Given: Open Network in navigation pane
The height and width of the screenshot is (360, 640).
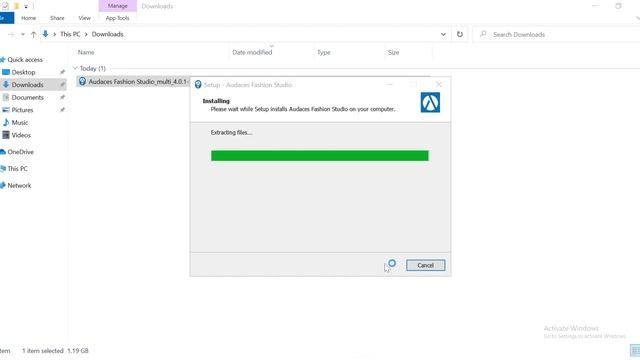Looking at the screenshot, I should pos(19,185).
